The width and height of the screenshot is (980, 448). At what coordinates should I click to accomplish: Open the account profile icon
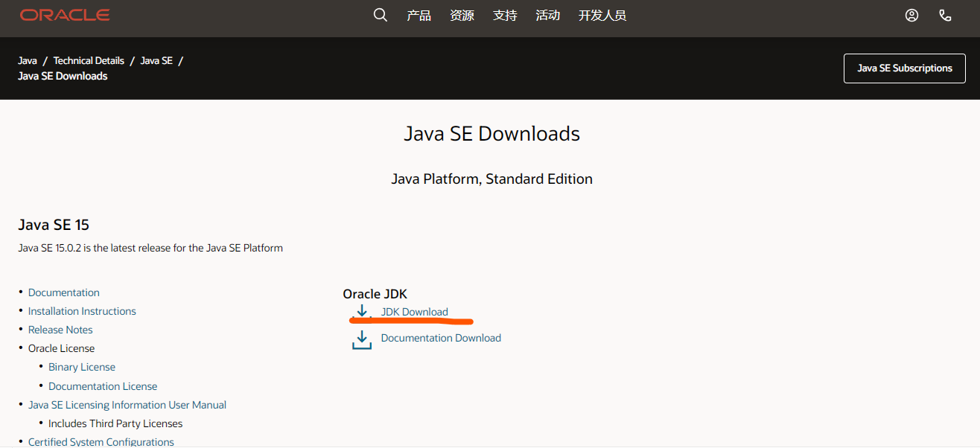[x=911, y=15]
